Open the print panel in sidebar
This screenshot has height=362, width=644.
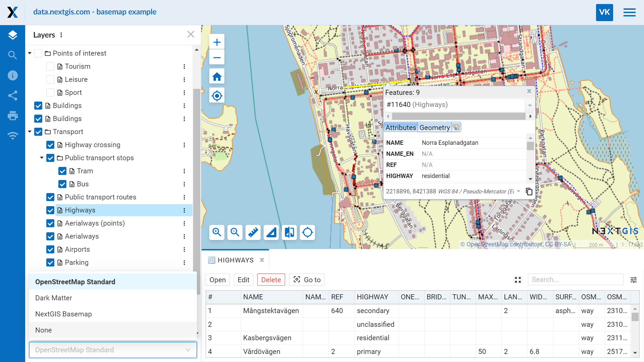click(x=12, y=116)
